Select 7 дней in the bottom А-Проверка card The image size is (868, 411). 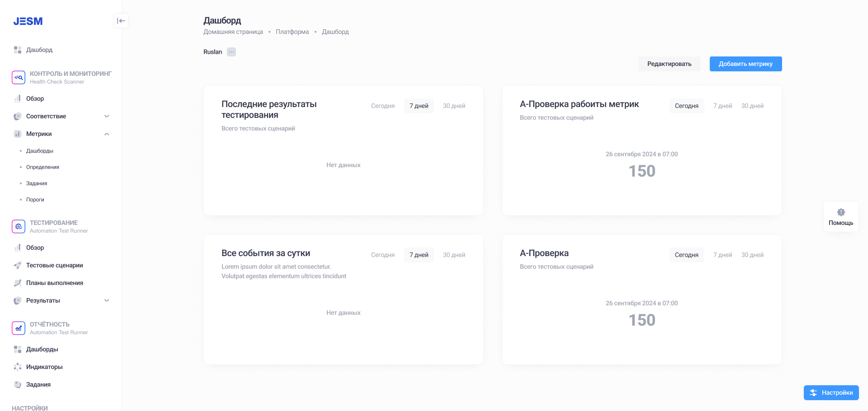[722, 255]
